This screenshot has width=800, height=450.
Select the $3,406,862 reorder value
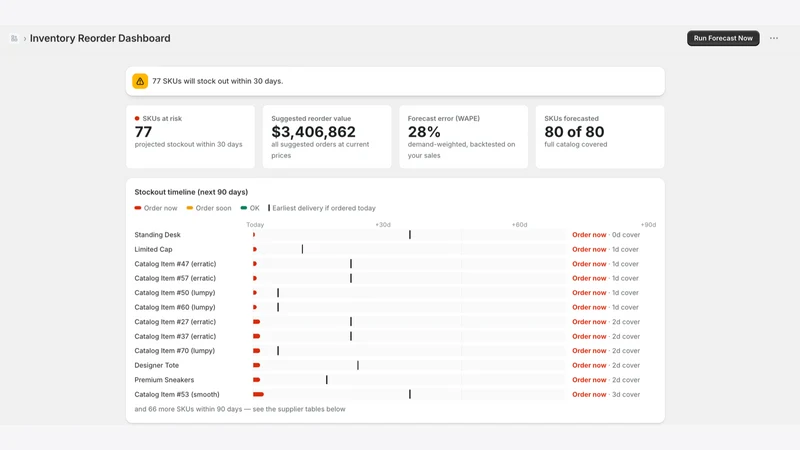pos(313,132)
